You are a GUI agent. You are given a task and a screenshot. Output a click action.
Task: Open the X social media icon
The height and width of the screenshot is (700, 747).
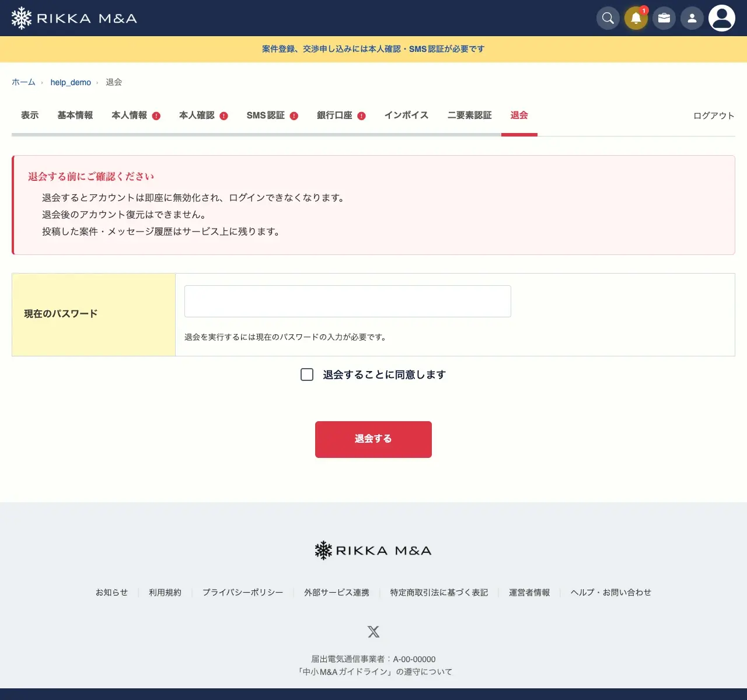pos(373,632)
